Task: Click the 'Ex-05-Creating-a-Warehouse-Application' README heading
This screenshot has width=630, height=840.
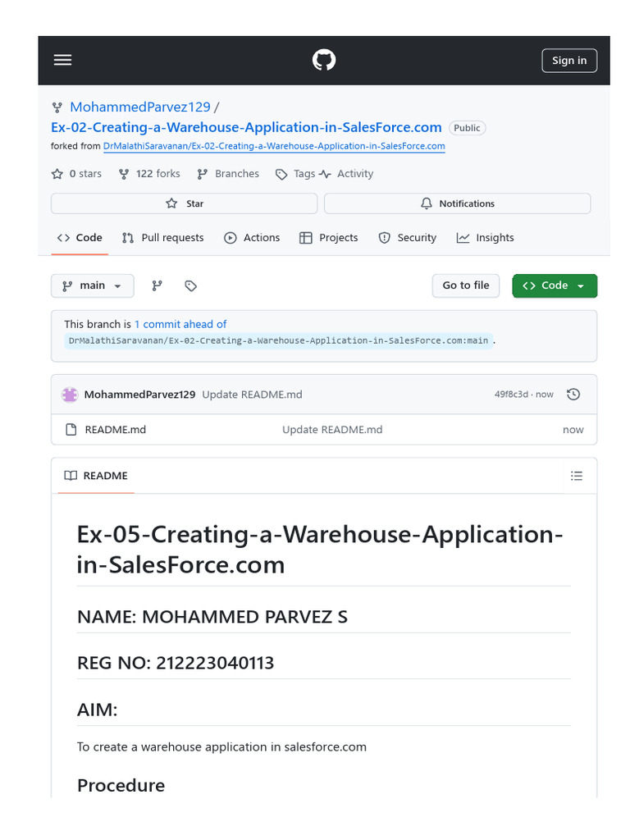Action: [x=320, y=549]
